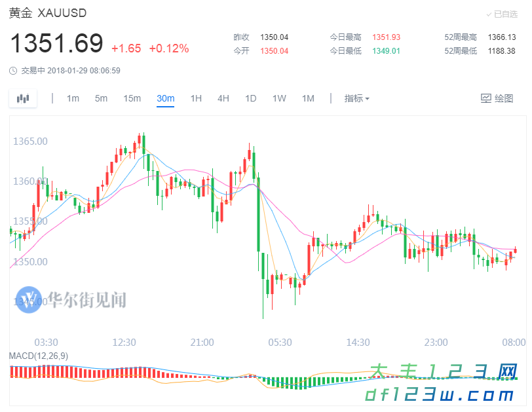
Task: Switch to the 1H timeframe
Action: click(x=196, y=98)
